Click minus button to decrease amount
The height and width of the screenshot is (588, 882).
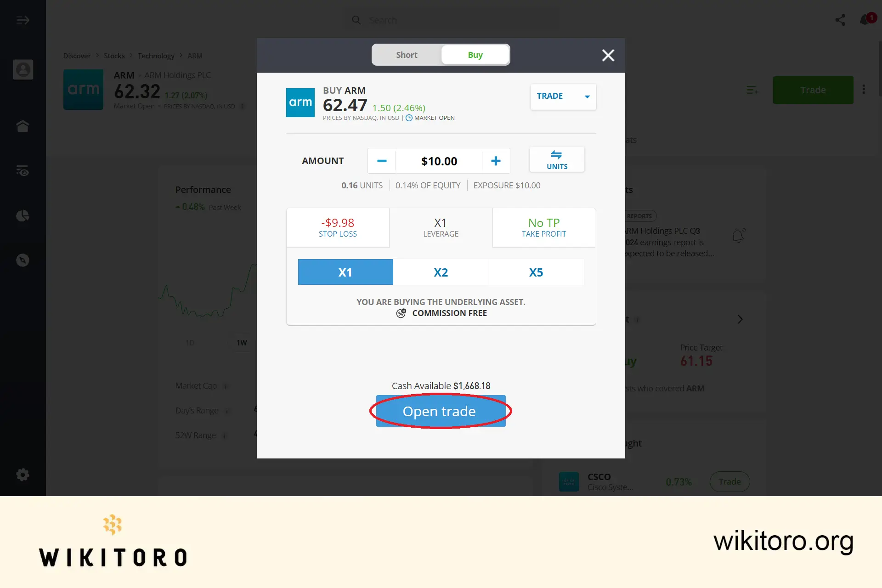pos(382,160)
